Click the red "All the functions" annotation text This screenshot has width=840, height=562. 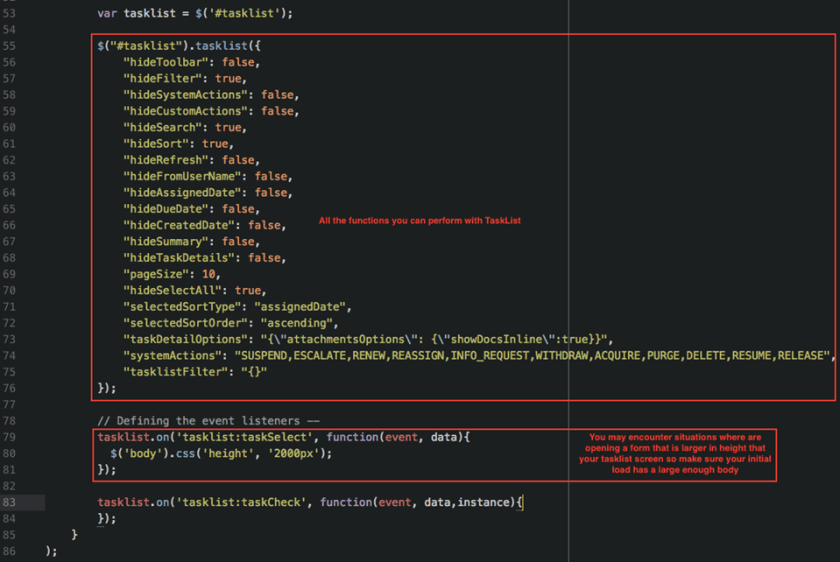tap(420, 220)
